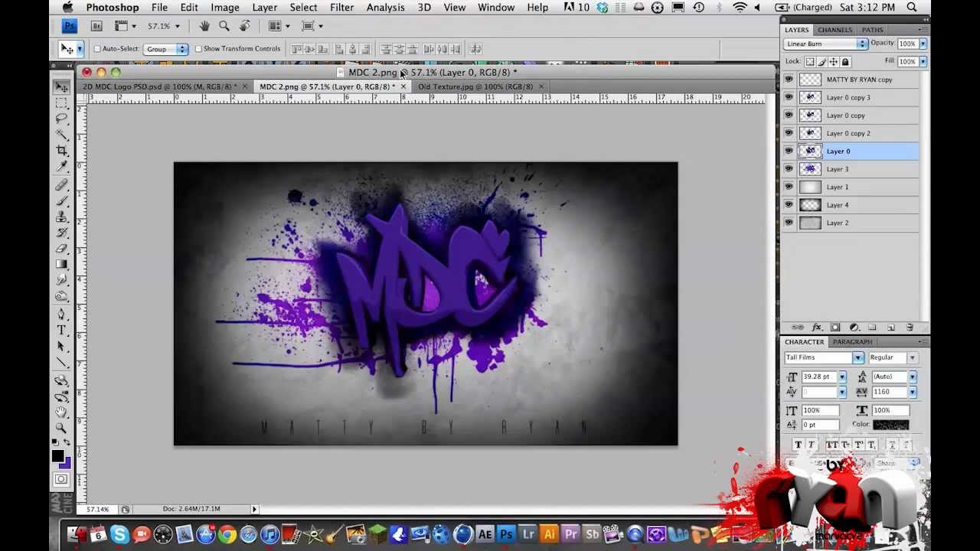Hide the selected Layer 0 eye icon
The image size is (980, 551).
(x=789, y=151)
